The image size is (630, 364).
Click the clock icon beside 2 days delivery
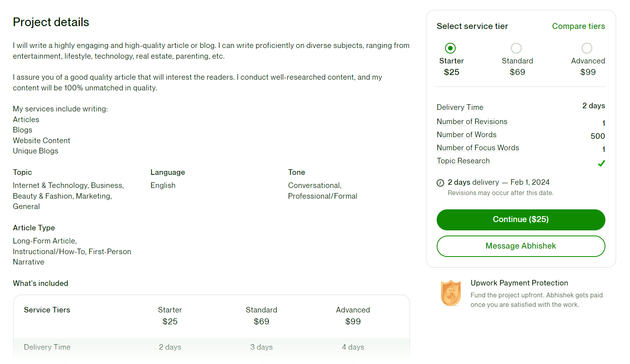click(x=440, y=183)
